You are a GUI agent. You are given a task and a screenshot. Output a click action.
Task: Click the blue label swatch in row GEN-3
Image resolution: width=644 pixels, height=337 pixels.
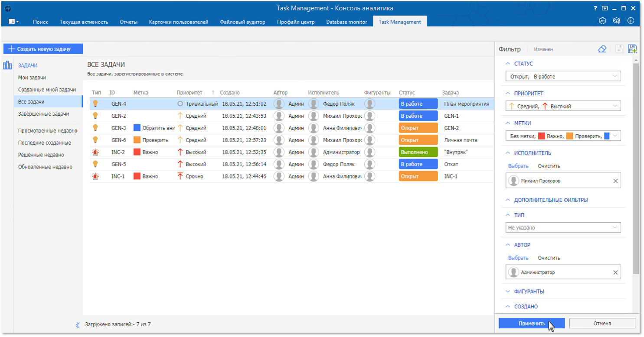point(137,128)
